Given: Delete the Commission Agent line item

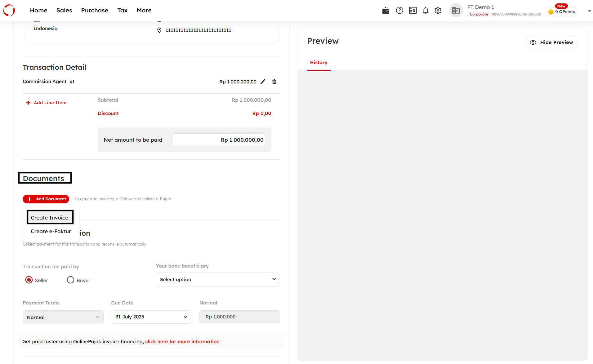Looking at the screenshot, I should coord(274,82).
